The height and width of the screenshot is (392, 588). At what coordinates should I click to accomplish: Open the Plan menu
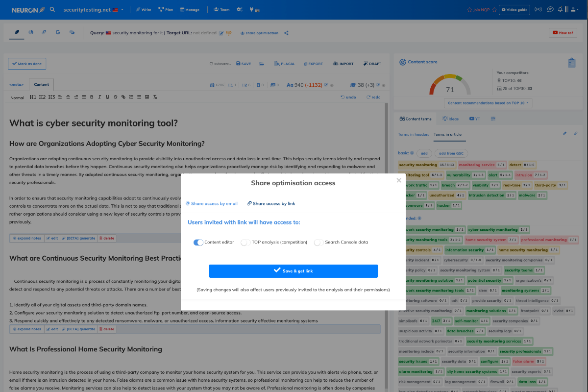[167, 9]
